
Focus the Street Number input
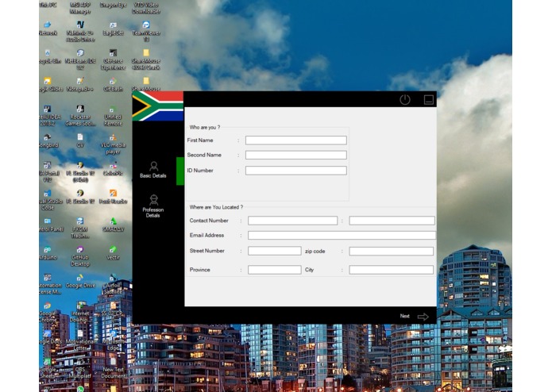(275, 251)
